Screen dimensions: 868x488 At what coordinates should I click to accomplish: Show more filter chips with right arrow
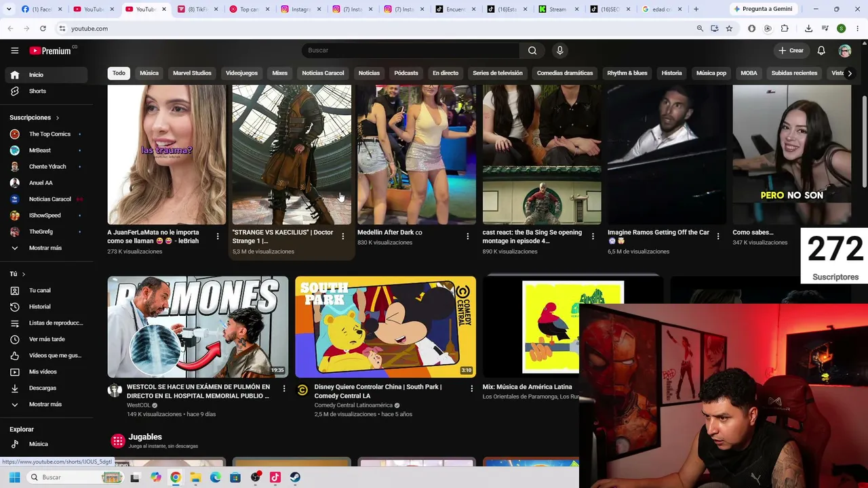click(x=849, y=73)
